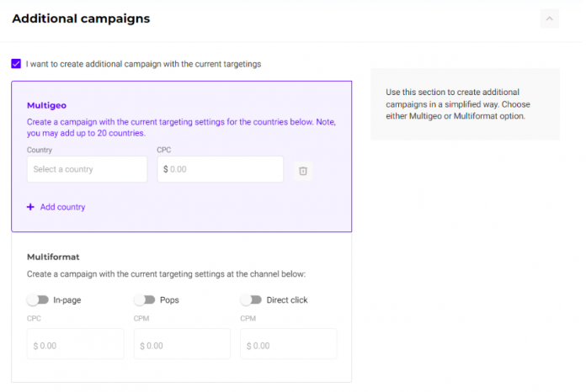Turn on the Pops toggle switch
Screen dimensions: 586x392
coord(144,299)
